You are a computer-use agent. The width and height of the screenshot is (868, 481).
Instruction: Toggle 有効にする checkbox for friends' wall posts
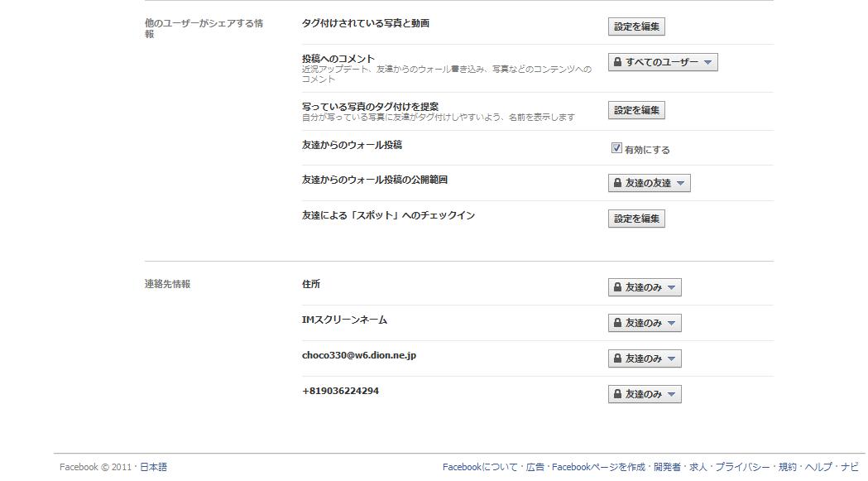pos(616,148)
